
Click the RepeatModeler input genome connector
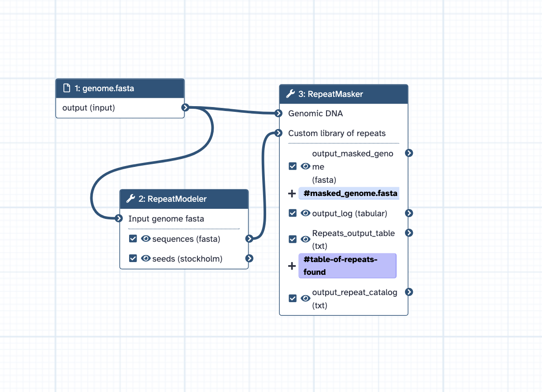(118, 218)
